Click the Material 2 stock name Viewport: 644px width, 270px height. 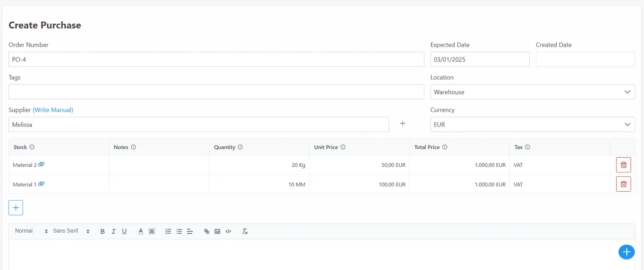(x=25, y=165)
